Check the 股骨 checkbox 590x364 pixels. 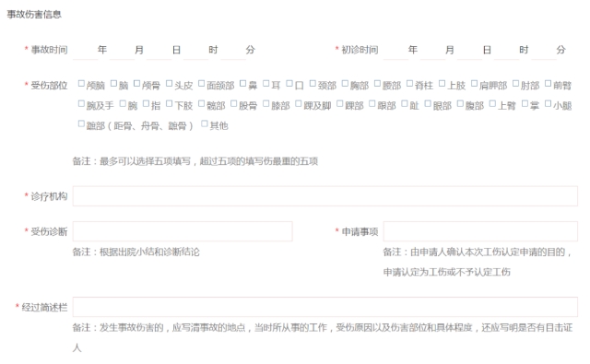(233, 103)
